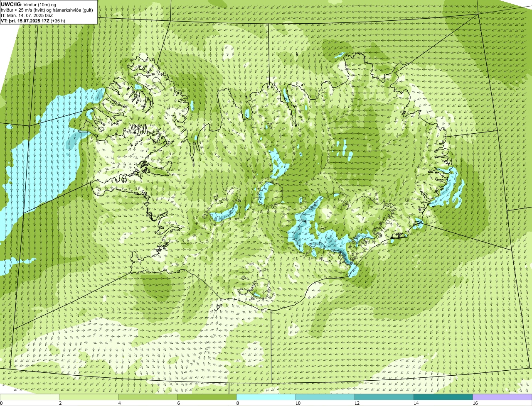The height and width of the screenshot is (406, 532).
Task: Click the "0" scale label
Action: click(x=1, y=403)
